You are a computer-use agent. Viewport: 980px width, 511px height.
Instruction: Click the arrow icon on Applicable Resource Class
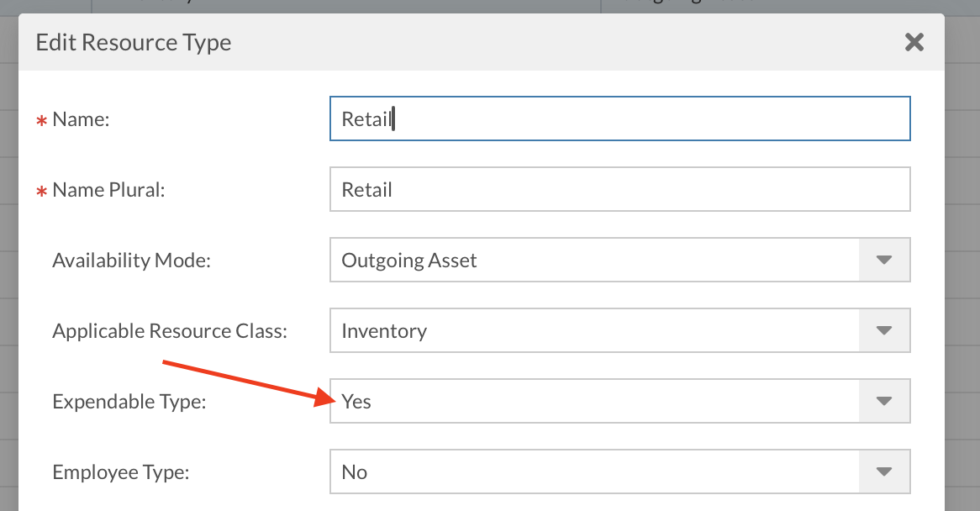[x=883, y=331]
